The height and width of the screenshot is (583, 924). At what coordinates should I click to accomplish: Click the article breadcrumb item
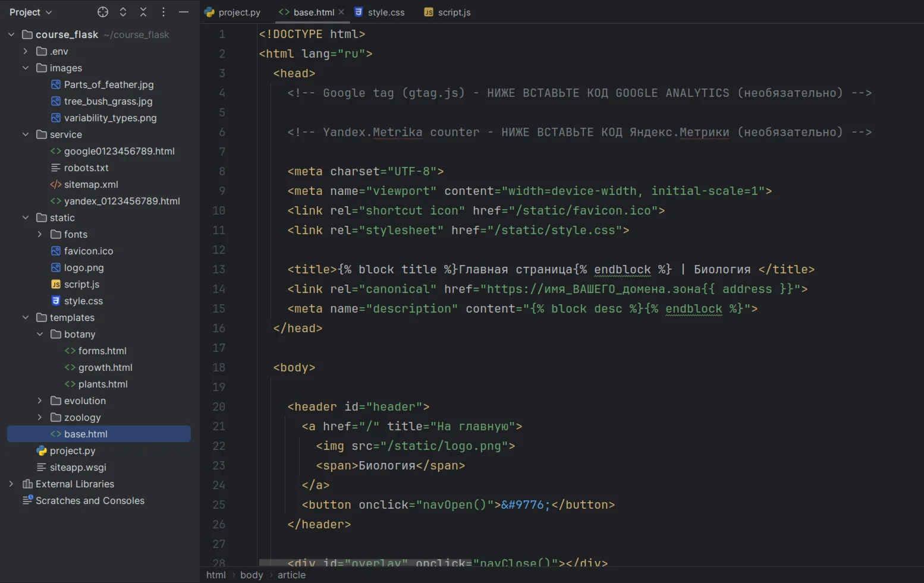click(291, 575)
